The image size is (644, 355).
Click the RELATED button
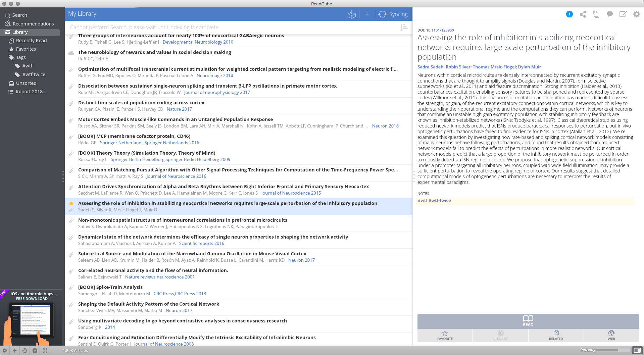coord(556,335)
